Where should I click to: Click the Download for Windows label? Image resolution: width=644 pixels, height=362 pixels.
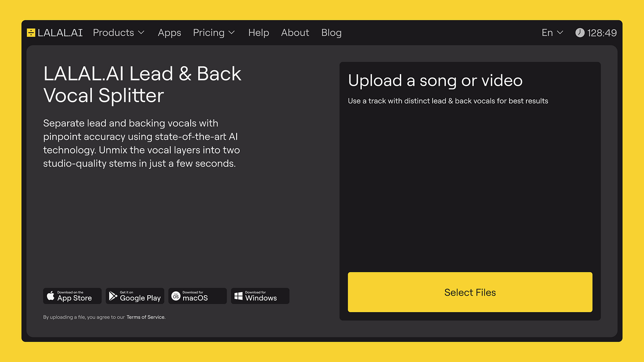pyautogui.click(x=261, y=296)
